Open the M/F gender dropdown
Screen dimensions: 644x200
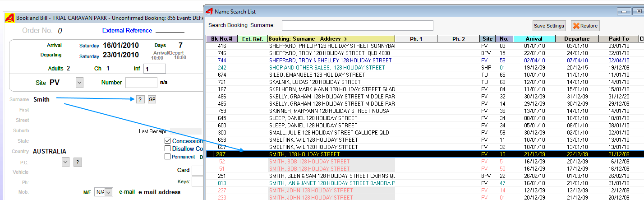(109, 192)
